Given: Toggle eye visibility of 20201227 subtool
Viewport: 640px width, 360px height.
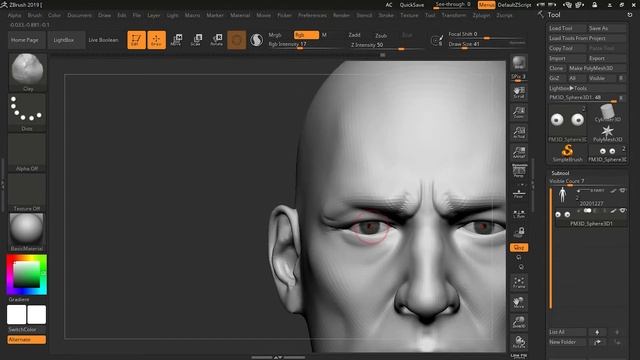Looking at the screenshot, I should coord(622,191).
